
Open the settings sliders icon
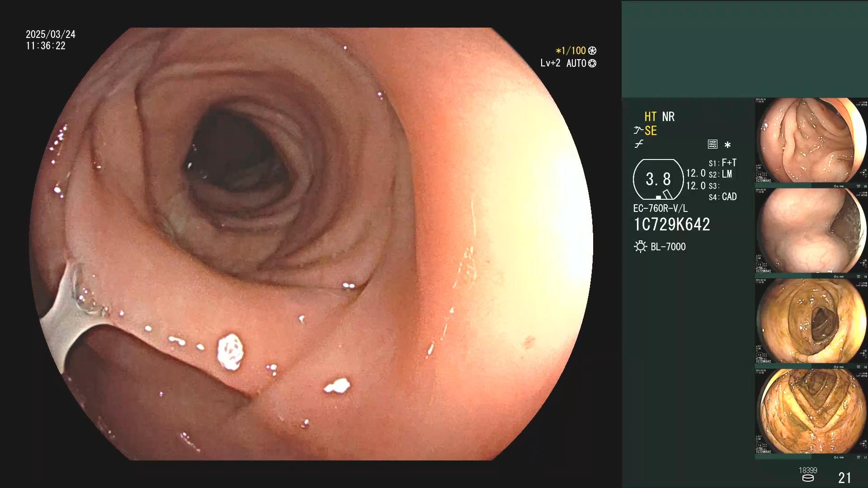[712, 145]
